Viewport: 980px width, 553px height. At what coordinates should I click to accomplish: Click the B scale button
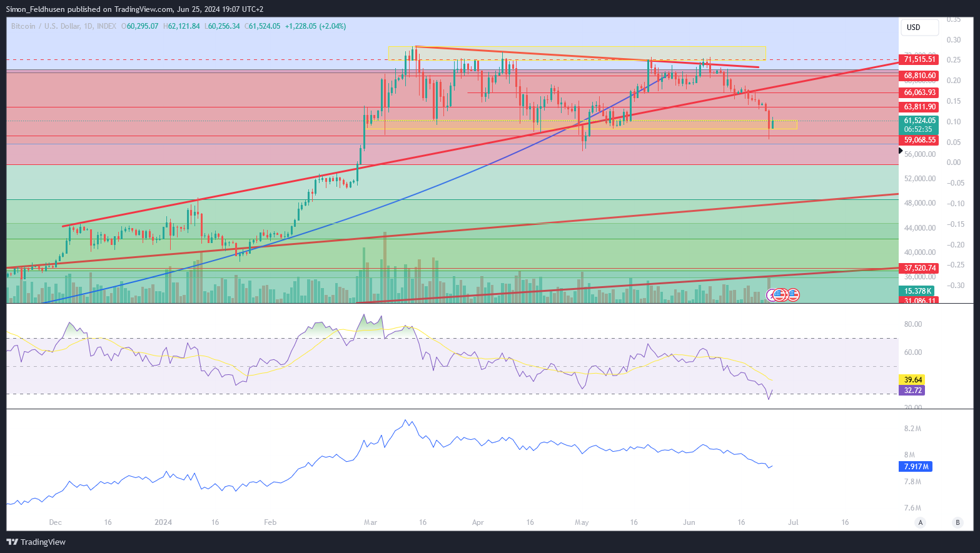[957, 522]
